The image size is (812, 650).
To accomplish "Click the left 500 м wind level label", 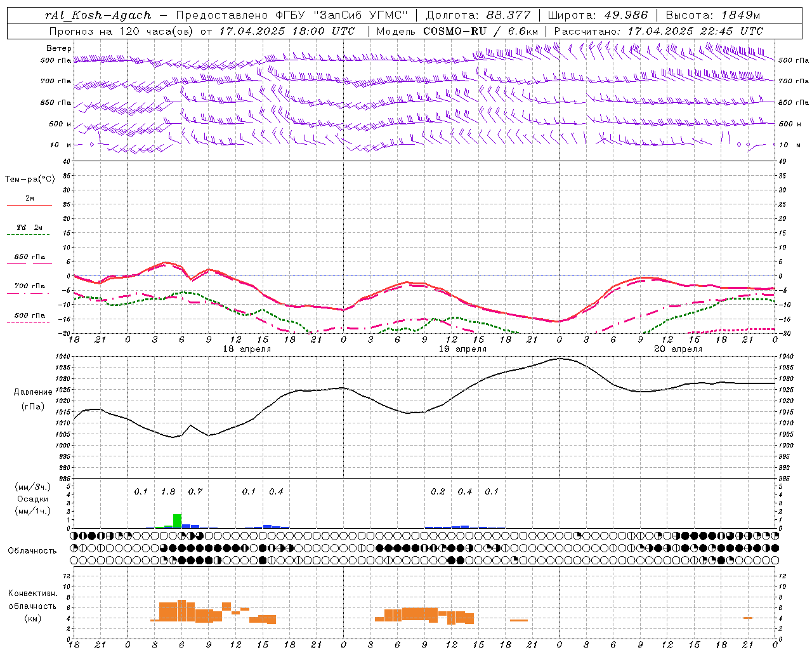I will pyautogui.click(x=60, y=124).
